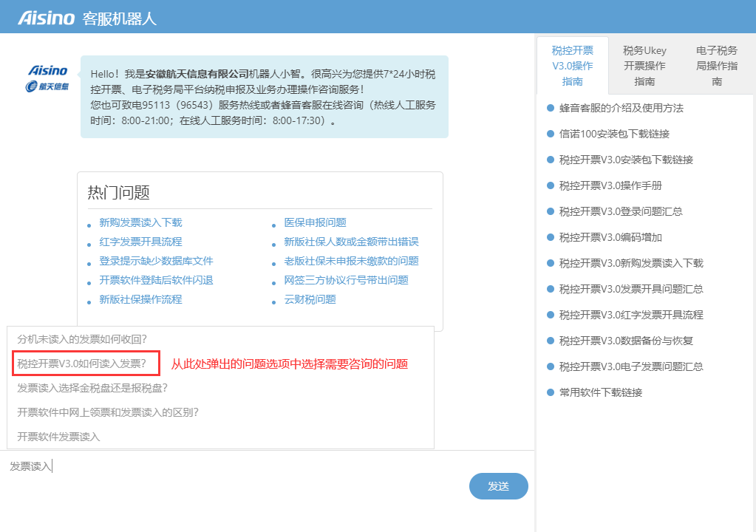The width and height of the screenshot is (756, 532).
Task: Switch to 税务Ukey开票操作指南 tab
Action: [x=644, y=66]
